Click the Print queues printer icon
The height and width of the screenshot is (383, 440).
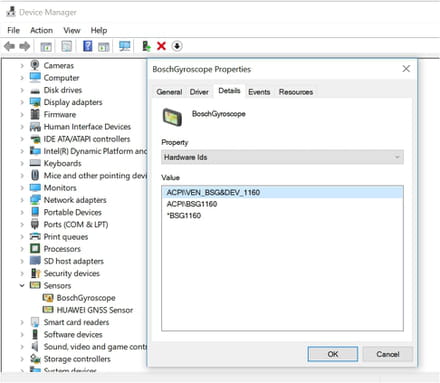(x=35, y=236)
